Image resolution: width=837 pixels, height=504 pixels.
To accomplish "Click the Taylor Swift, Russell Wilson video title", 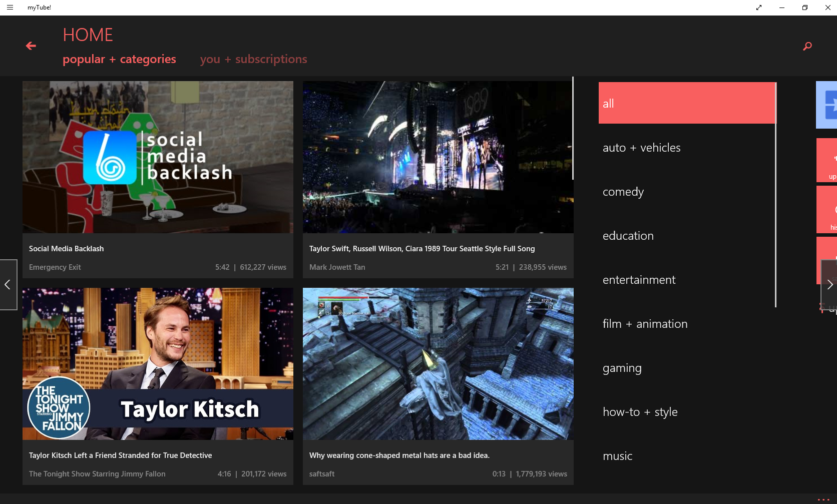I will [422, 249].
